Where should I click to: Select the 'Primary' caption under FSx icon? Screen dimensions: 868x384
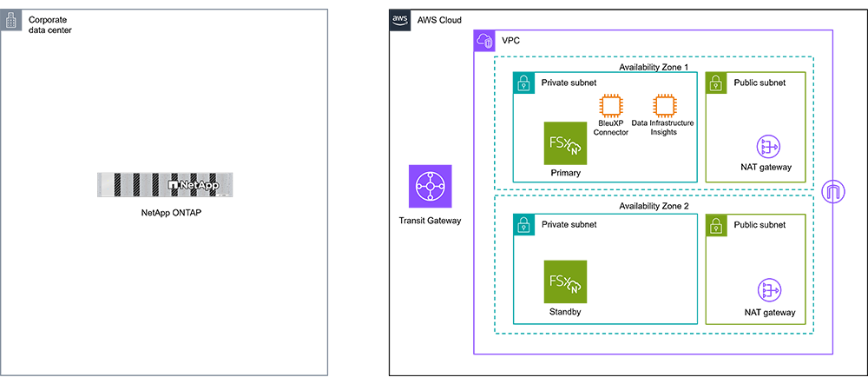[x=565, y=173]
